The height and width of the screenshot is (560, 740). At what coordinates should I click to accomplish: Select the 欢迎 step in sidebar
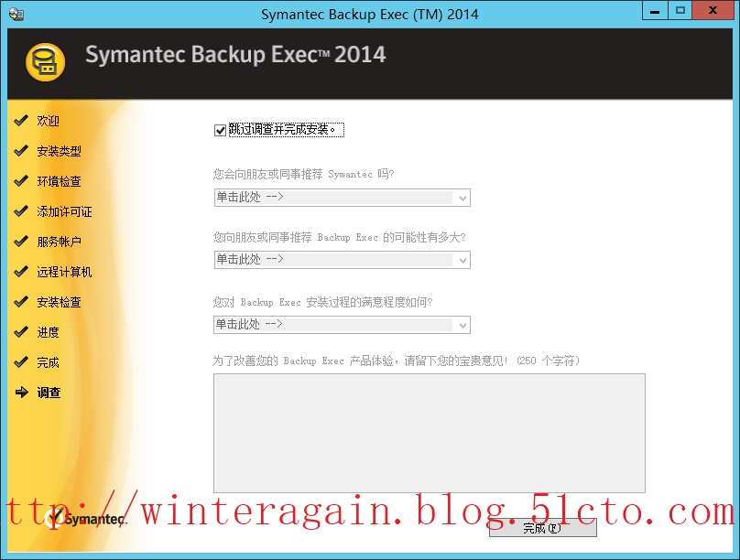49,121
